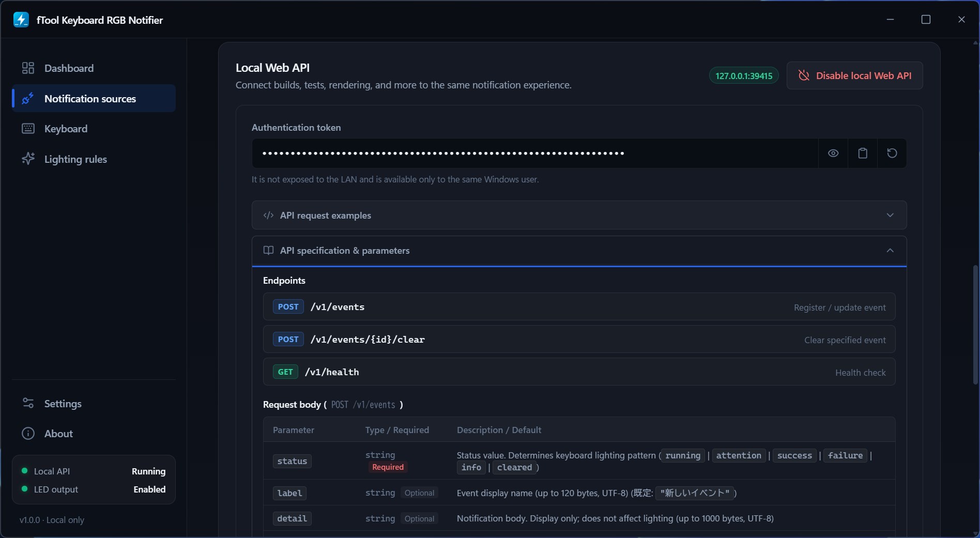Click the Settings sliders icon

point(28,403)
